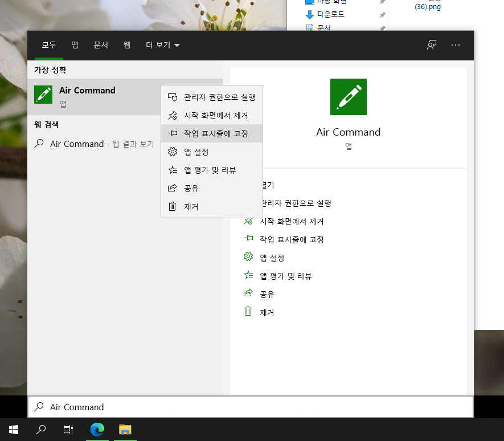Click the share icon in context menu
The height and width of the screenshot is (441, 504).
(x=173, y=188)
